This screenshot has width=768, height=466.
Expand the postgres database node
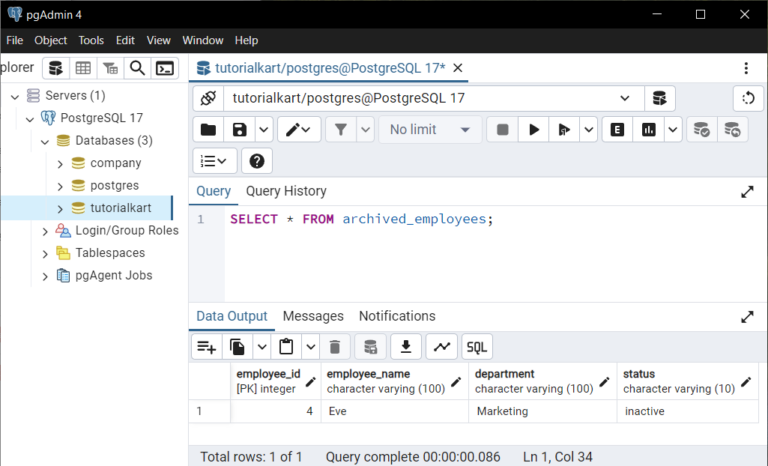click(x=60, y=186)
